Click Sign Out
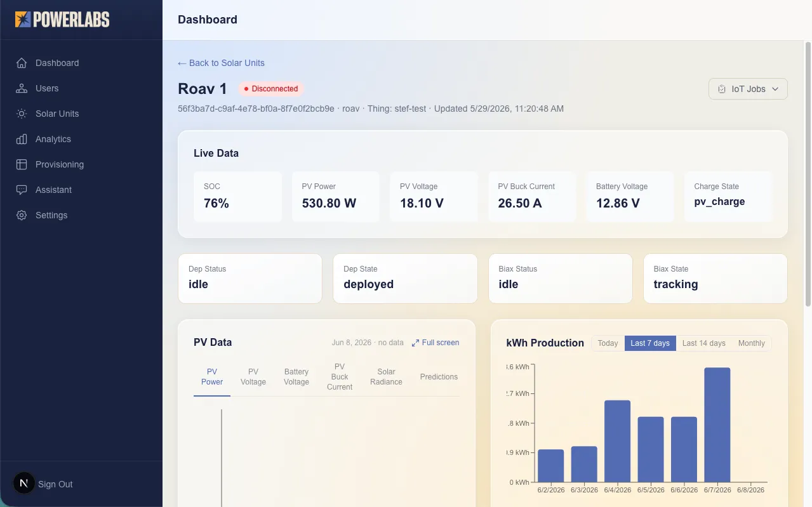 55,484
